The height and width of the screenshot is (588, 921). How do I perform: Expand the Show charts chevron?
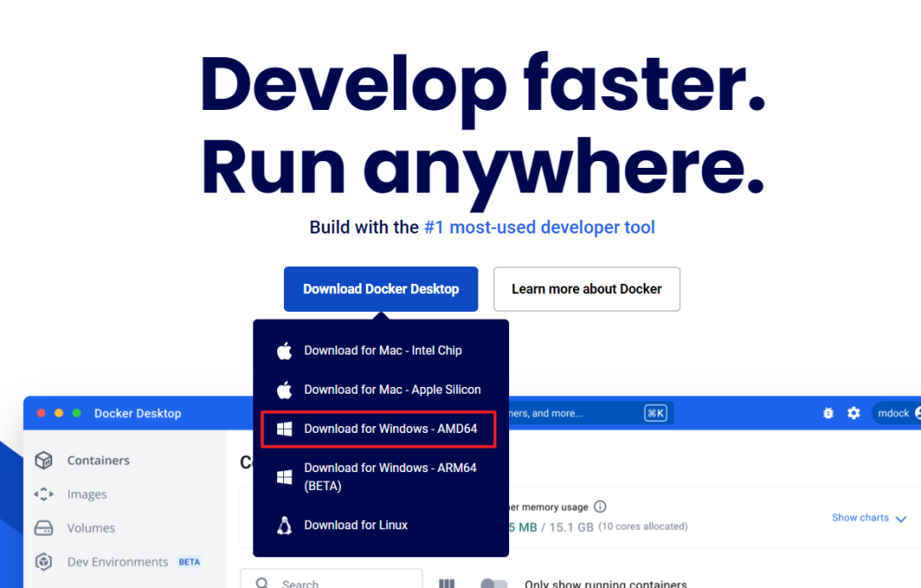[x=901, y=518]
